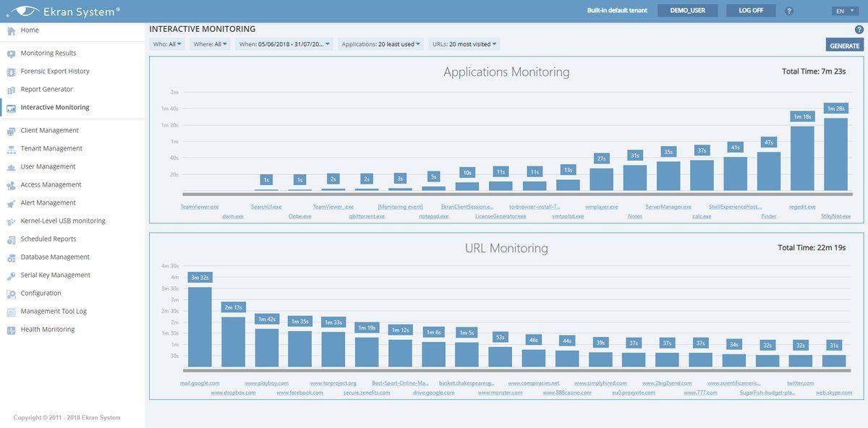Click the Finder 47s bar

coord(769,171)
